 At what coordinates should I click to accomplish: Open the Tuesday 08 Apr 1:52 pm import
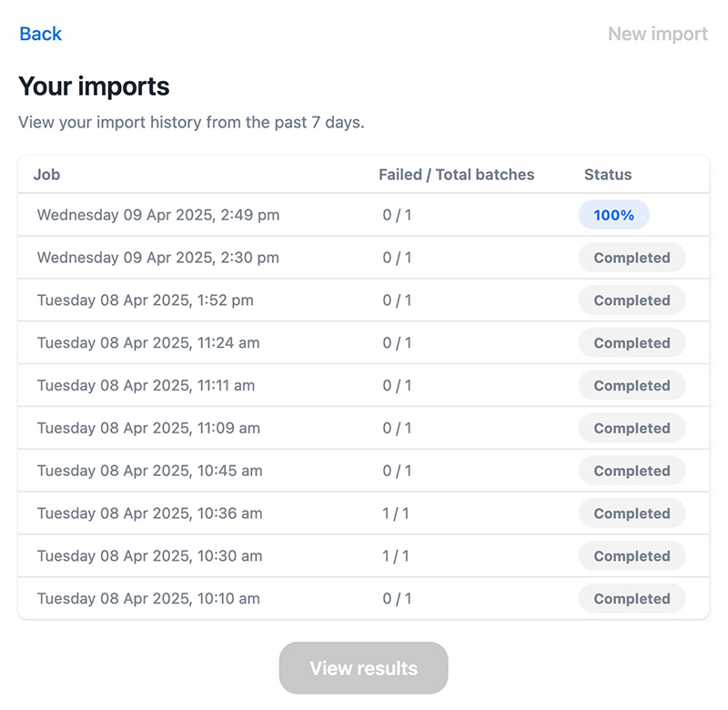pos(146,300)
